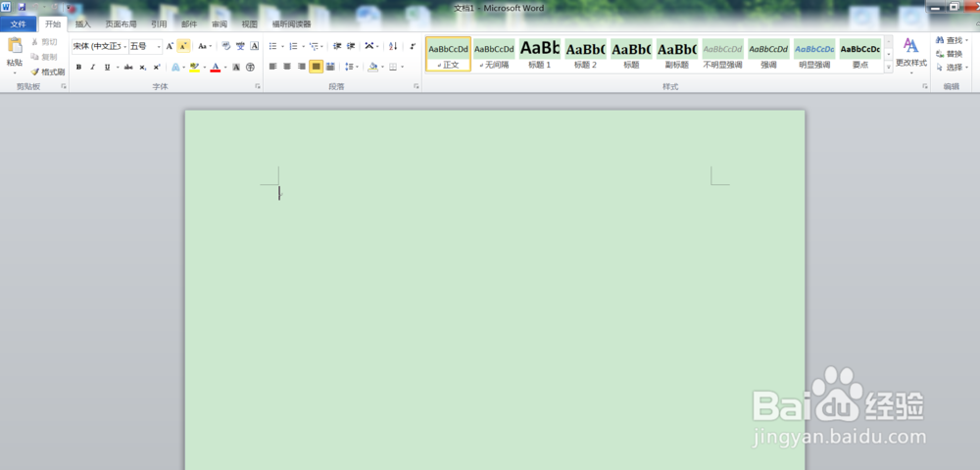
Task: Click the Decrease Indent icon
Action: point(337,46)
